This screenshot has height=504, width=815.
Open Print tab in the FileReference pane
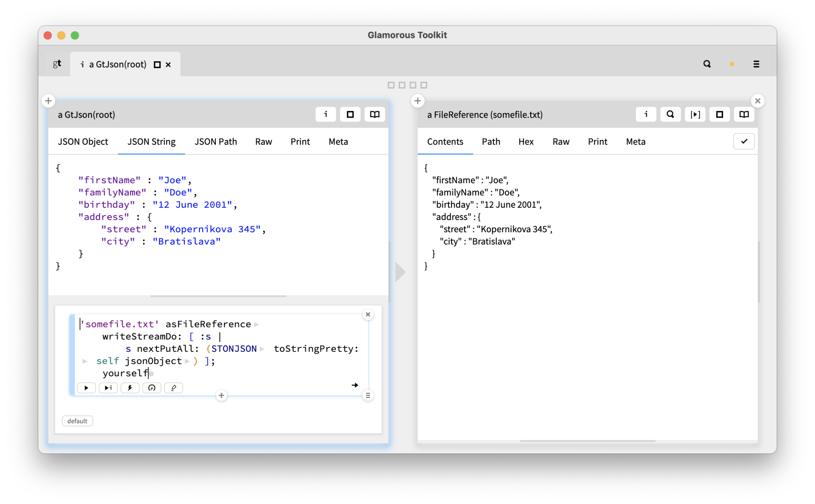(x=598, y=142)
